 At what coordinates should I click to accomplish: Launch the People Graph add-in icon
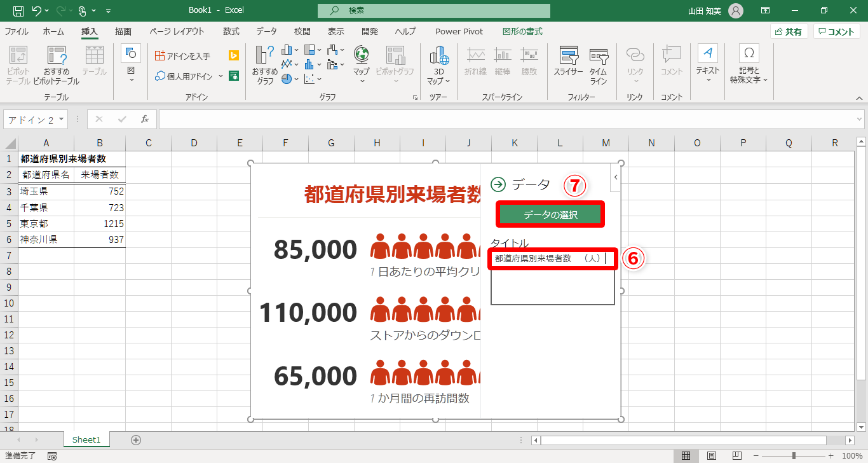coord(234,76)
